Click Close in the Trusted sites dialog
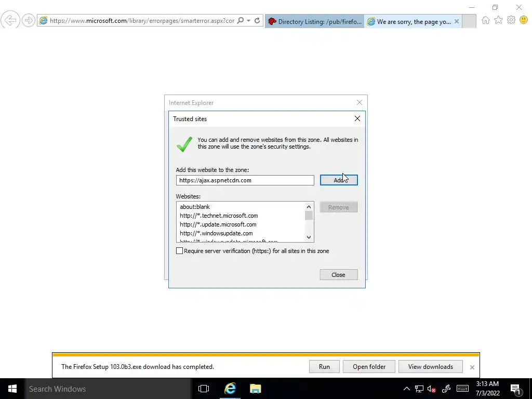This screenshot has height=399, width=532. [x=339, y=275]
